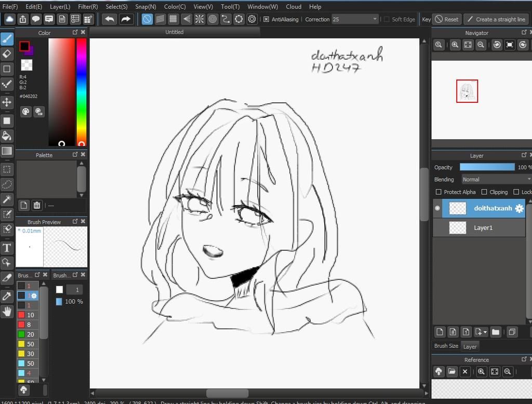Open the File menu

tap(10, 6)
